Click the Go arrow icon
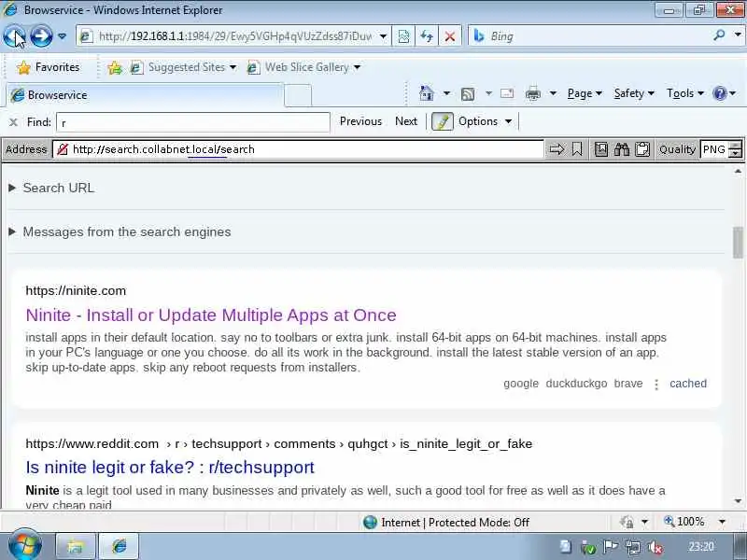Viewport: 747px width, 560px height. [x=557, y=149]
